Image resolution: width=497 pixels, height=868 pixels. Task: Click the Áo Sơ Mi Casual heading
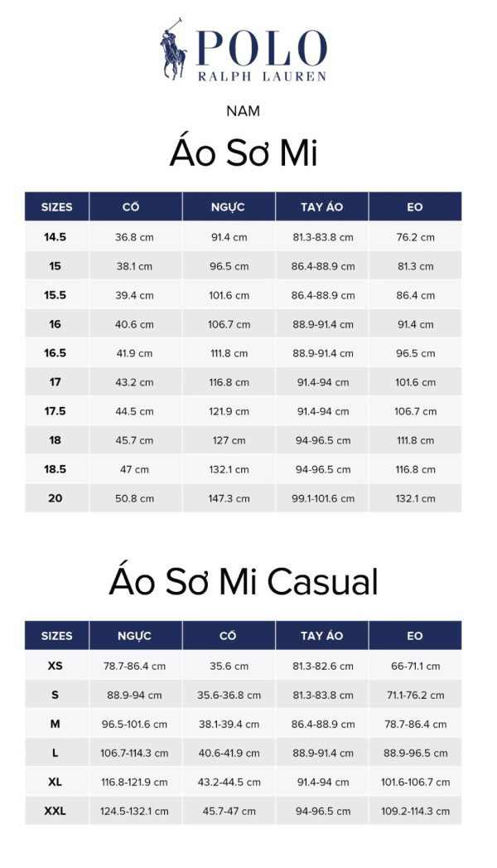coord(243,582)
